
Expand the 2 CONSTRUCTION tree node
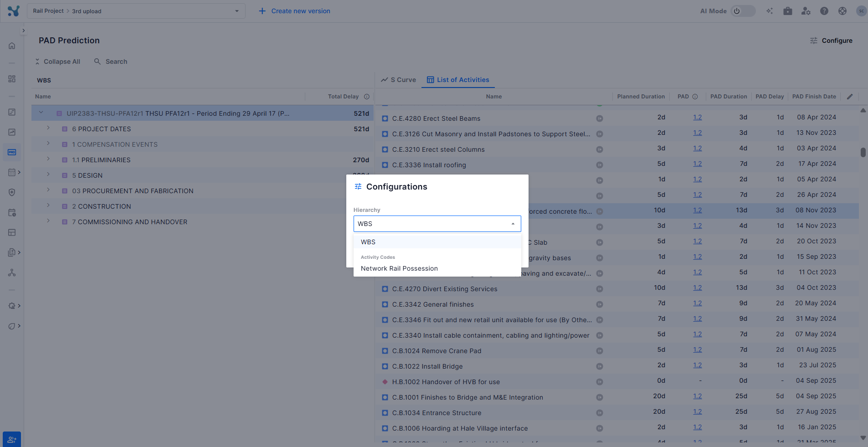tap(48, 206)
